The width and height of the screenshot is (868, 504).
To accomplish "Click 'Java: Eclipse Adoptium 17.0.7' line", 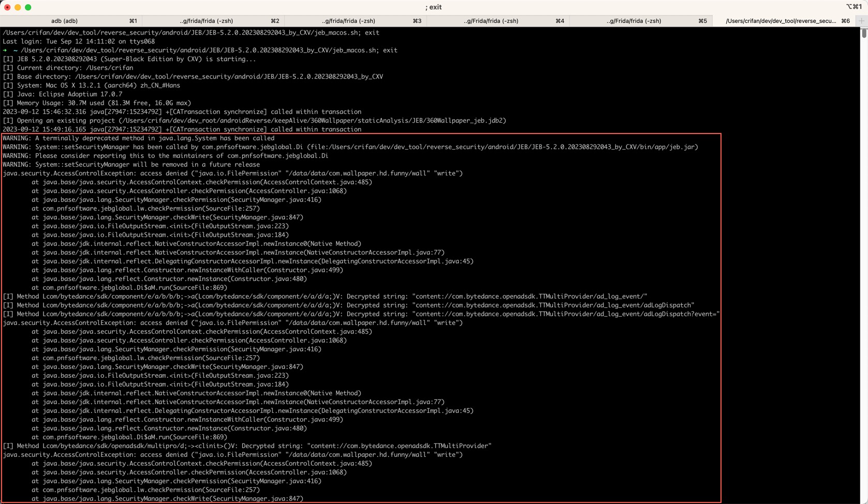I will 63,94.
